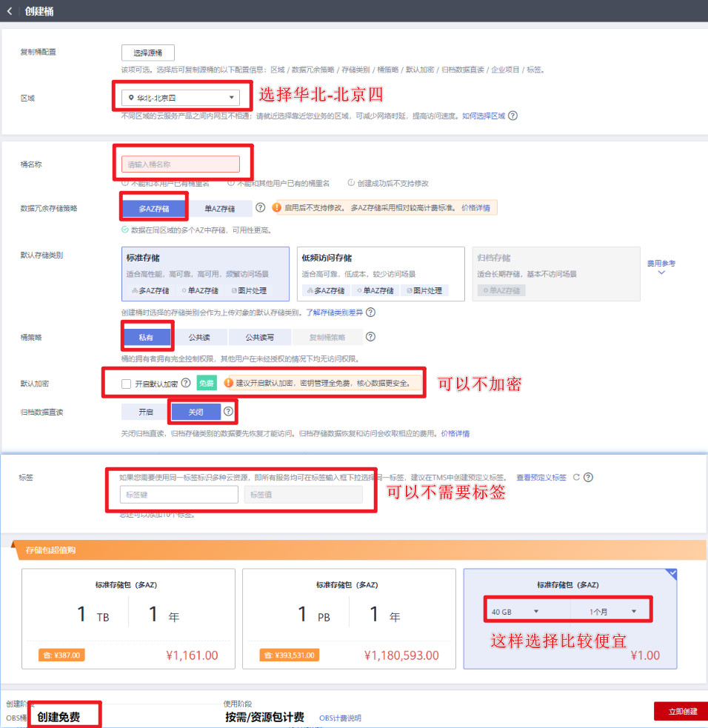Click help icon after 如何选择区域

[x=512, y=116]
